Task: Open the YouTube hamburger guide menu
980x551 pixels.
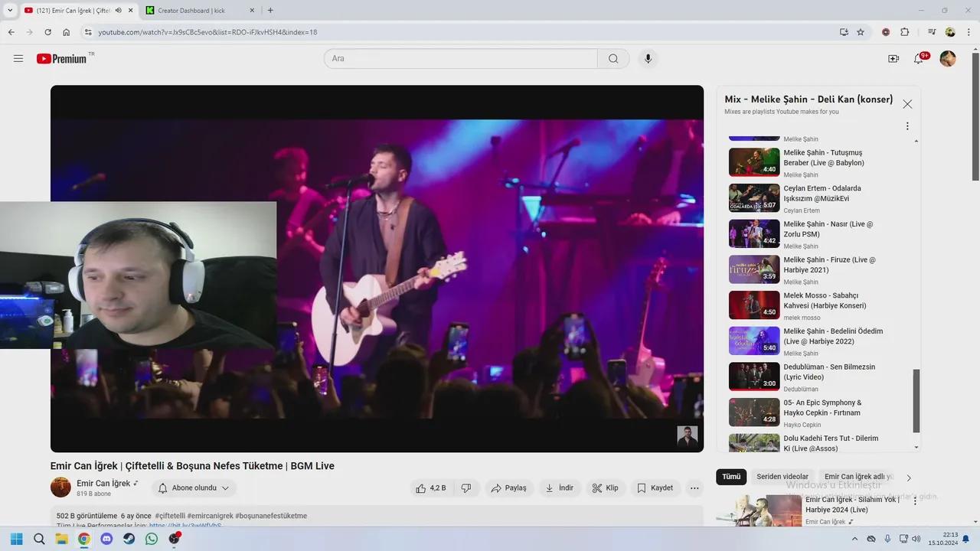Action: click(18, 59)
